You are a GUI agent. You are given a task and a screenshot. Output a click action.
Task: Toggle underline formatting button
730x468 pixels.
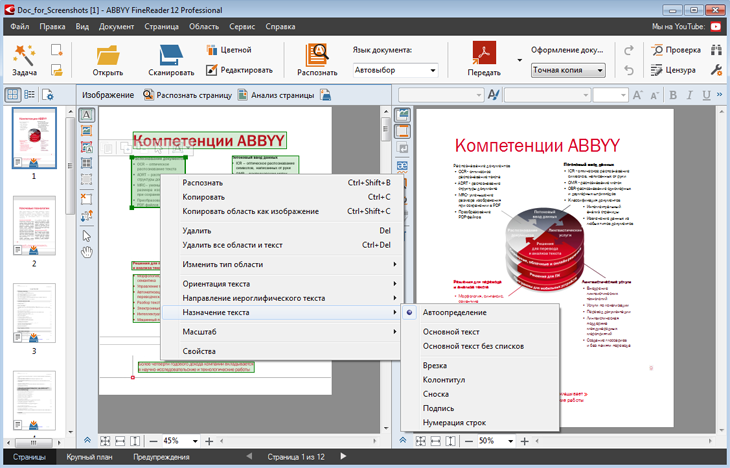tap(706, 95)
